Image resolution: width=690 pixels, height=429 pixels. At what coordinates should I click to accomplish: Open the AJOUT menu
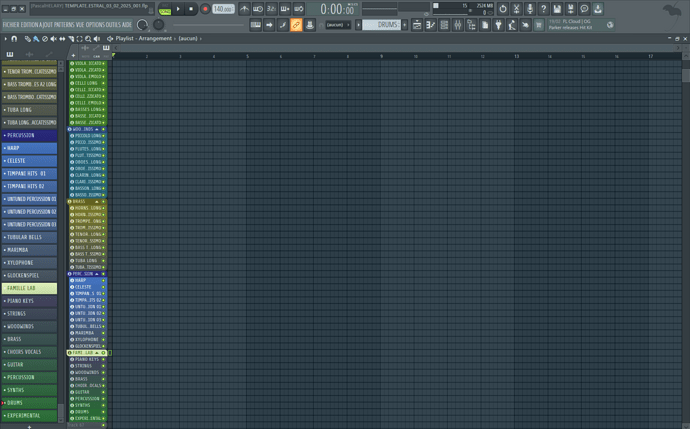[46, 25]
